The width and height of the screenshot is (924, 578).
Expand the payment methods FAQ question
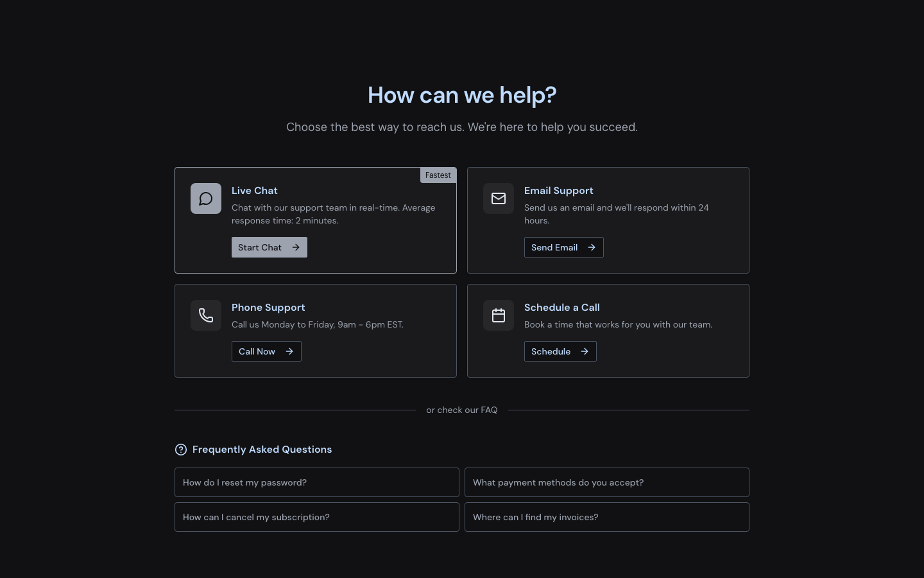[606, 482]
